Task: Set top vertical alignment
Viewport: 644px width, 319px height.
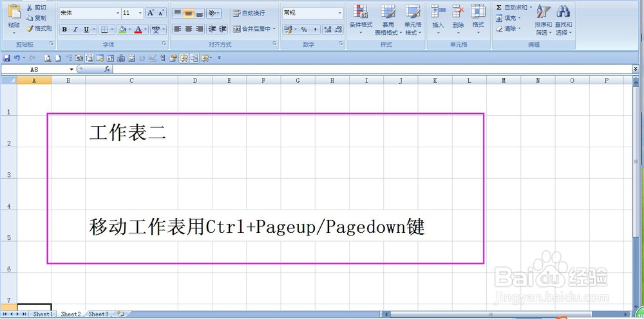Action: [178, 13]
